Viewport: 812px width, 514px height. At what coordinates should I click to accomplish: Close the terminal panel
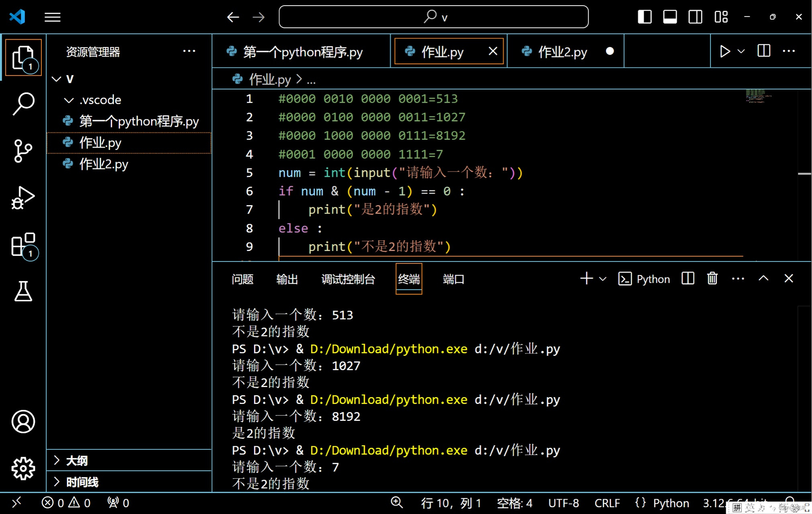(x=789, y=278)
